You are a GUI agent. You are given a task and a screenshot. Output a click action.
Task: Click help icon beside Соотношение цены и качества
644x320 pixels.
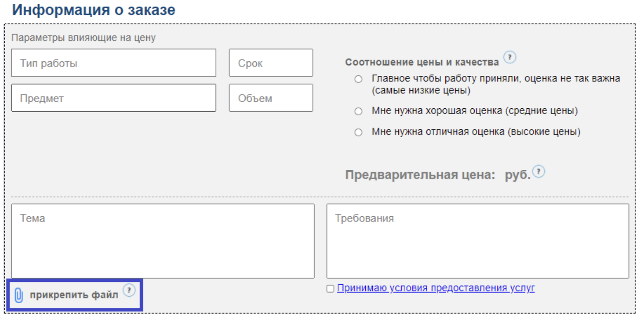point(510,58)
